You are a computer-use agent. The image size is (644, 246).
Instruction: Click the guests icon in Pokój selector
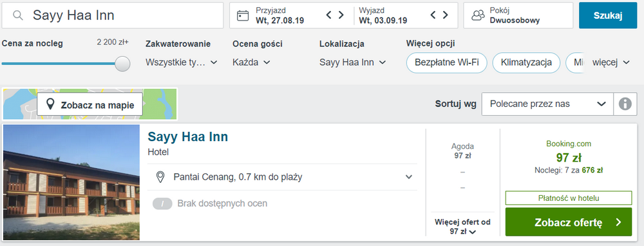pos(478,15)
